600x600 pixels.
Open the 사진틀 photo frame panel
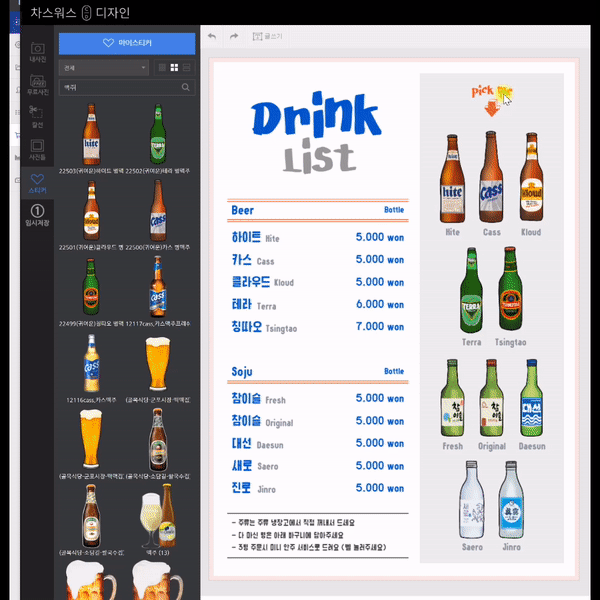(x=38, y=150)
